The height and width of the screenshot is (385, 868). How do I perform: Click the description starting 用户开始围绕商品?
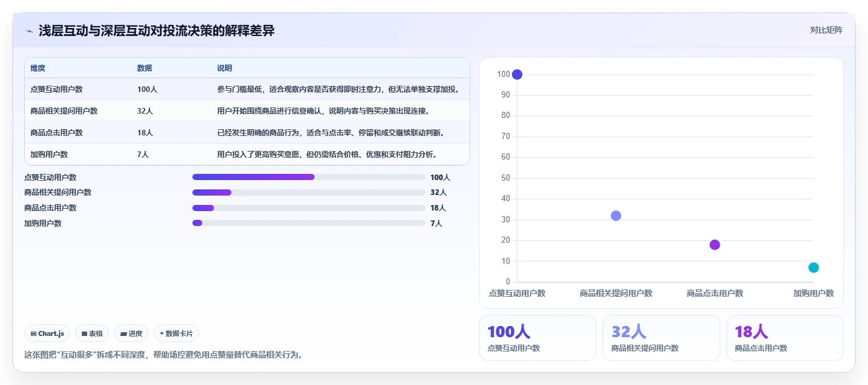coord(323,111)
